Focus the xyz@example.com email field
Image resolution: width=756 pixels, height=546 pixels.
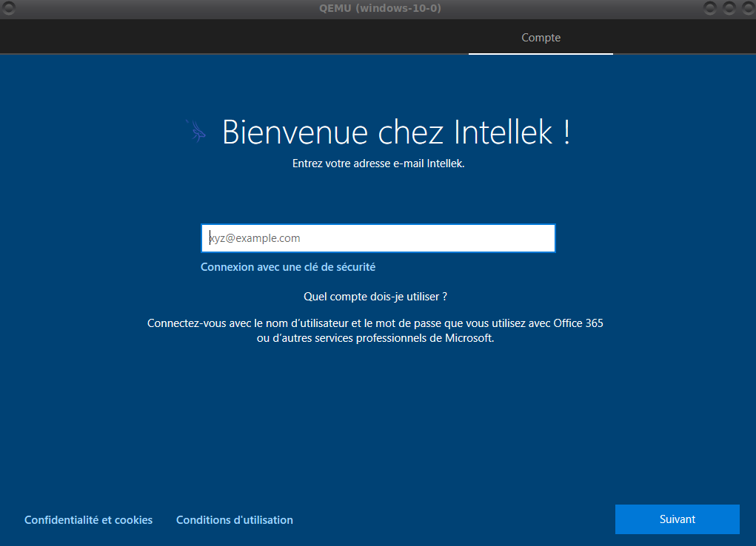pyautogui.click(x=378, y=238)
